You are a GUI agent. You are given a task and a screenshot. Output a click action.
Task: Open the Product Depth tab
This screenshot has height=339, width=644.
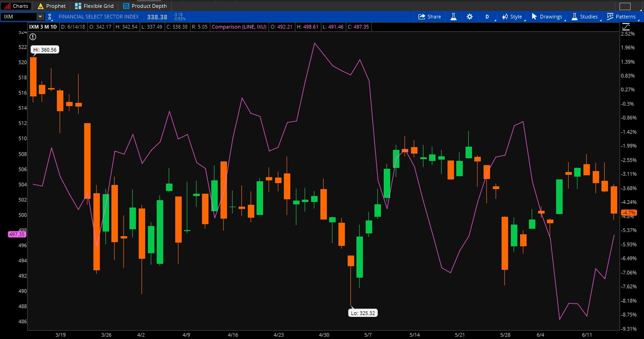pyautogui.click(x=145, y=6)
